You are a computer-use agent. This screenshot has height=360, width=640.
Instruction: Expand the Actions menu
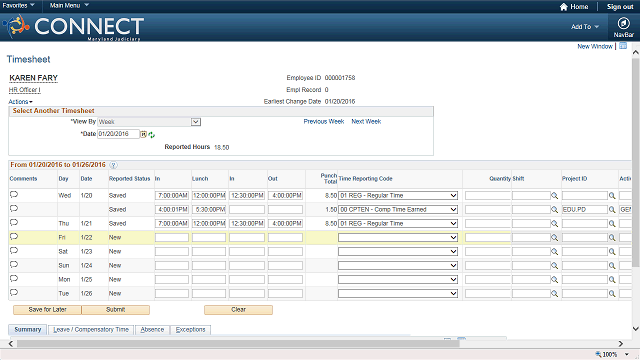point(20,102)
